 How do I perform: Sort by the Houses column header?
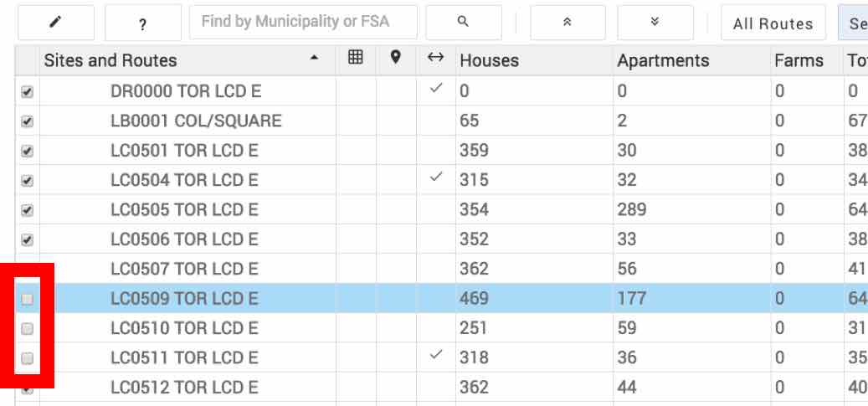point(489,60)
